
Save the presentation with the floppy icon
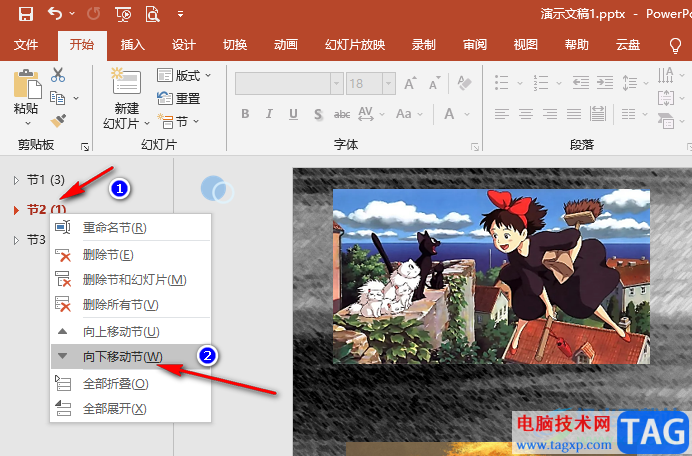point(26,14)
